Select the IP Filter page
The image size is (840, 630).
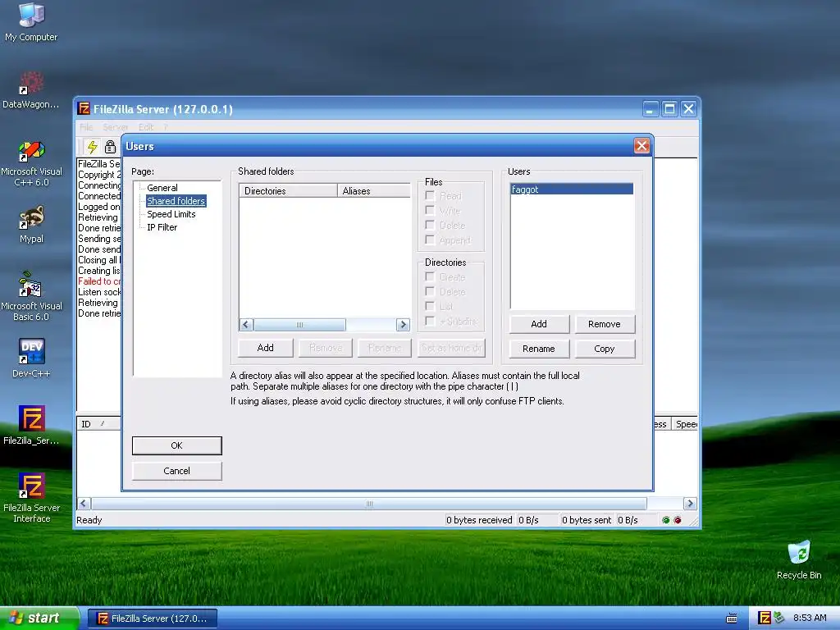162,227
